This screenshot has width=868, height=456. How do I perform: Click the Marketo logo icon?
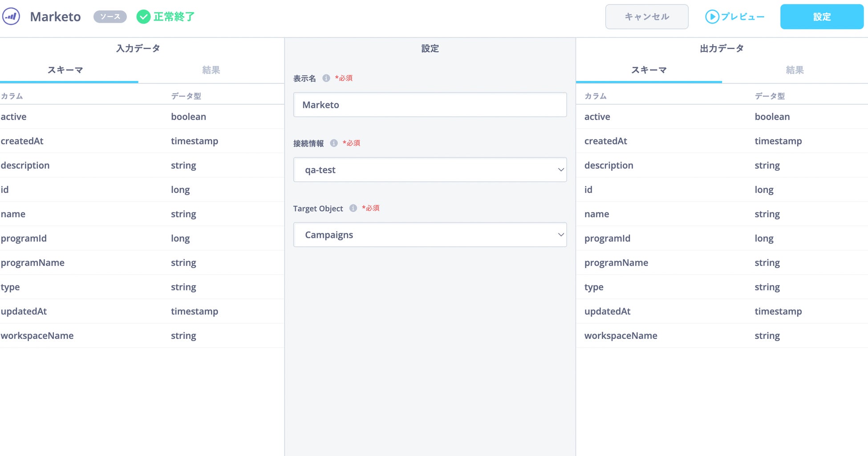tap(11, 17)
